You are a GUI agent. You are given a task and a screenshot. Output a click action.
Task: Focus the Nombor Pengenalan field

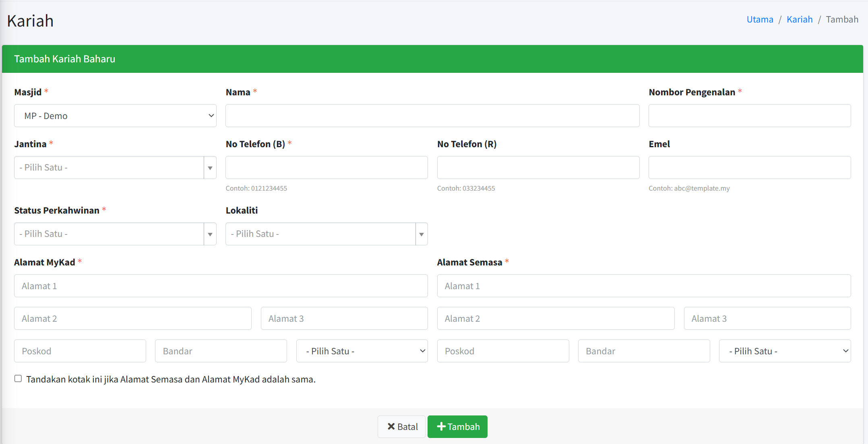click(750, 116)
